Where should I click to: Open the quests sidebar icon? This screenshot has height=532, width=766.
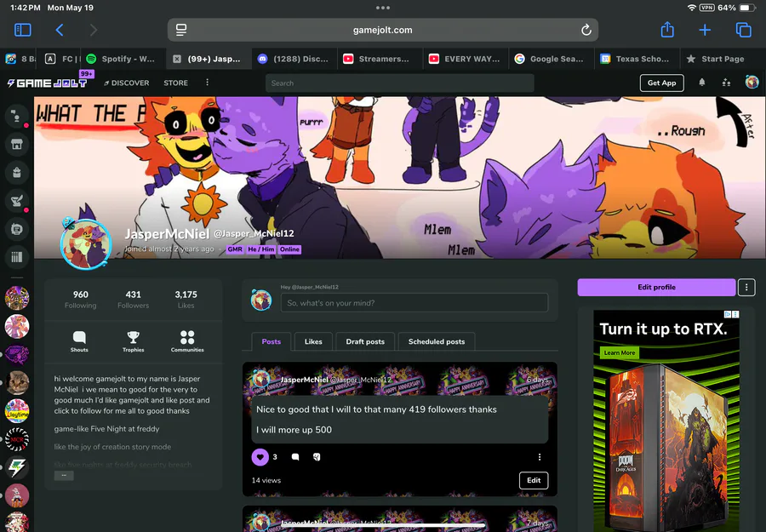tap(17, 201)
